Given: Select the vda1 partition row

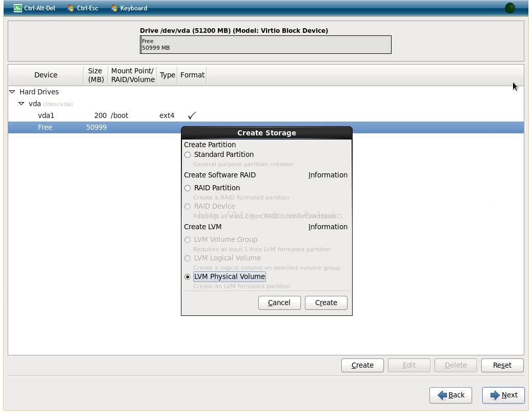Looking at the screenshot, I should coord(266,115).
